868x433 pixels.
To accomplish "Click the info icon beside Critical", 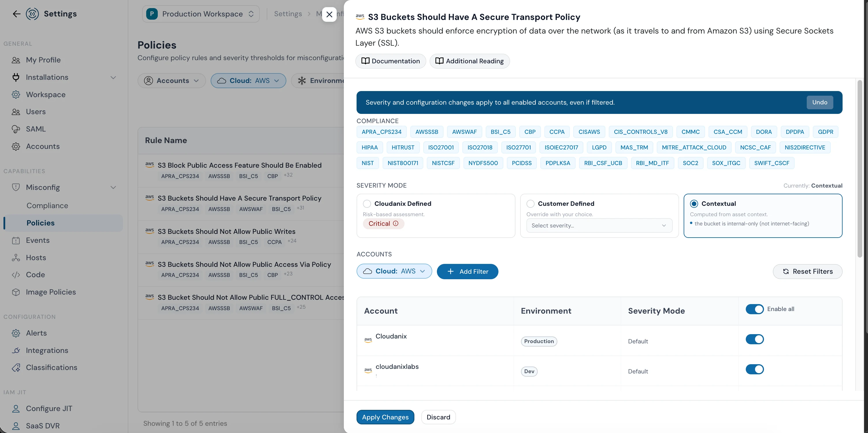I will (396, 223).
